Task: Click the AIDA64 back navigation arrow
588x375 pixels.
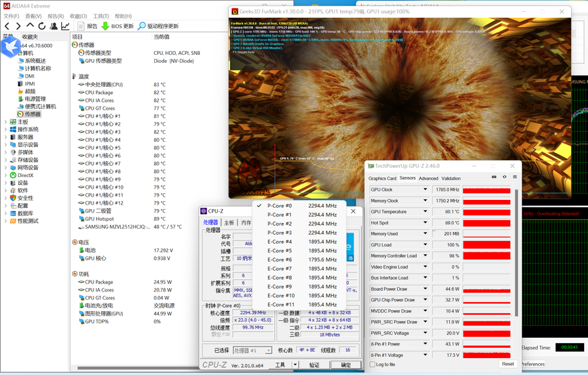Action: tap(7, 26)
